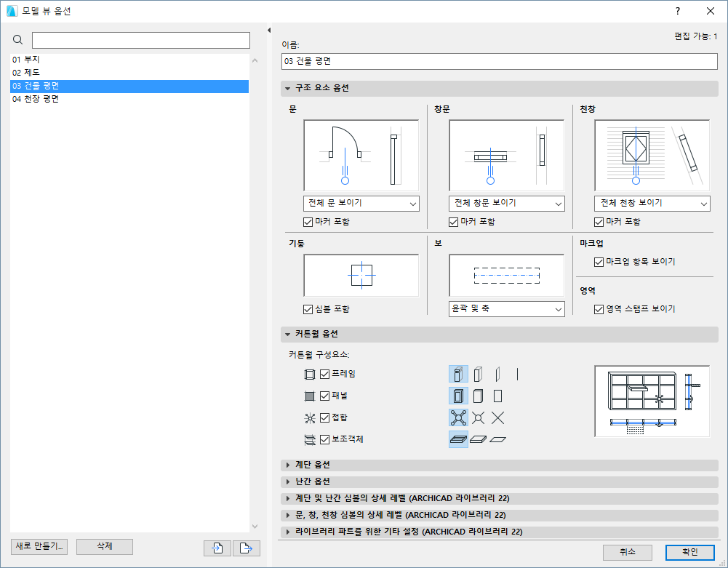Viewport: 728px width, 568px height.
Task: Click the import model view options icon
Action: coord(217,547)
